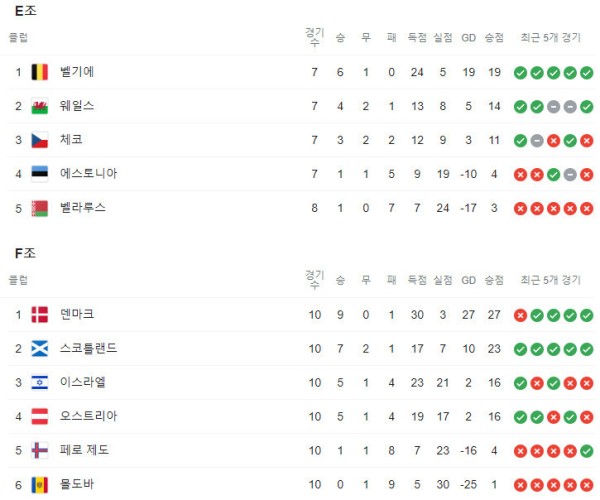This screenshot has width=600, height=500.
Task: Open the 덴마크 team link
Action: (x=77, y=314)
